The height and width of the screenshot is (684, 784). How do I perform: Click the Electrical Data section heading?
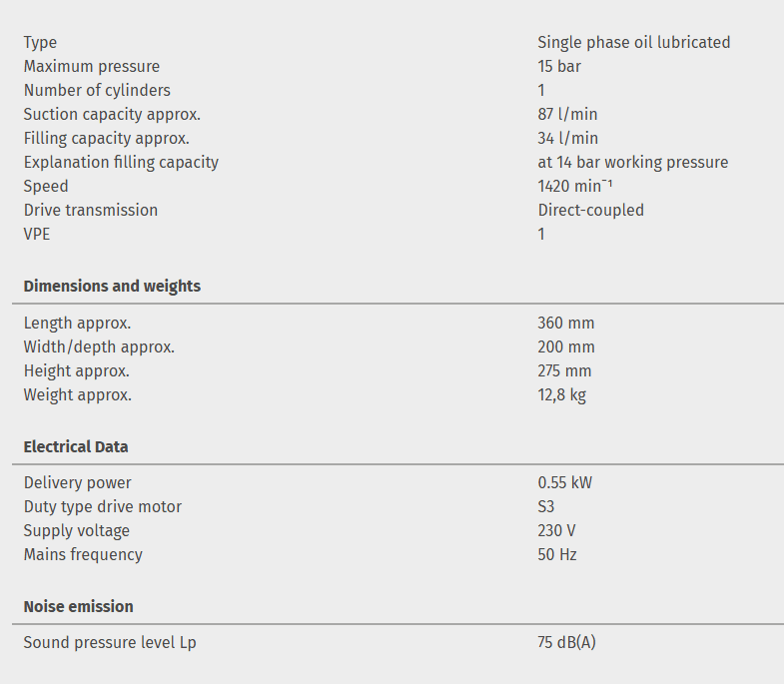tap(76, 446)
